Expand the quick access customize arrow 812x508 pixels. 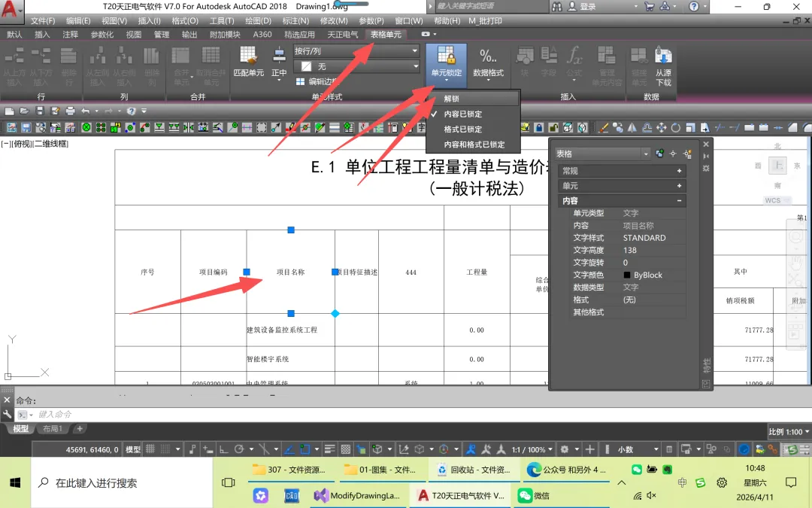144,111
